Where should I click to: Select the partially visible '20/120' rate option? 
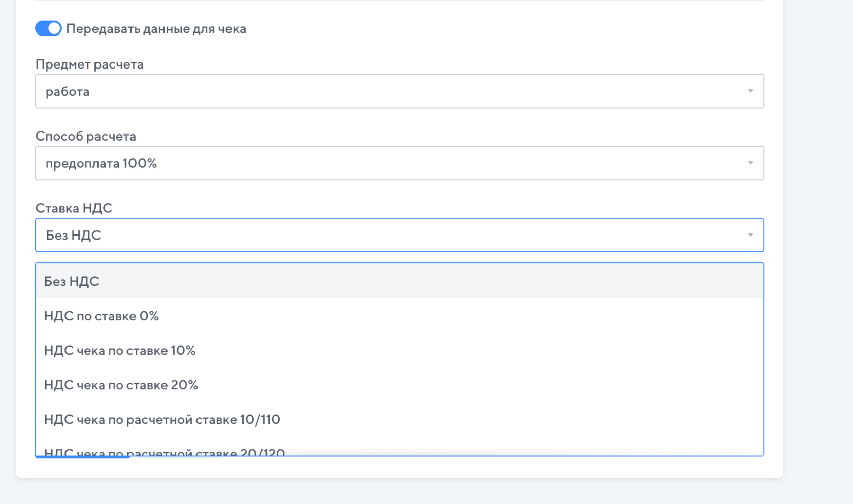[x=165, y=452]
